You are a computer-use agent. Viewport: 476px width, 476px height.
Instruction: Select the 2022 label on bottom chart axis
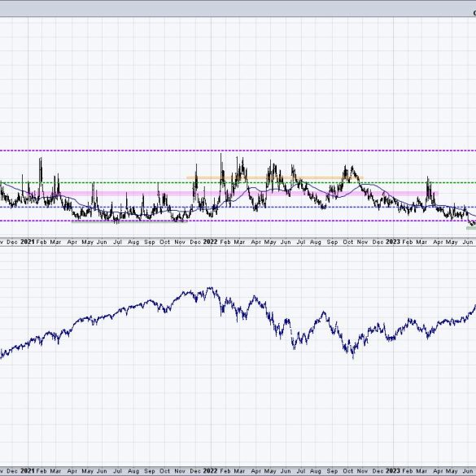[x=210, y=471]
